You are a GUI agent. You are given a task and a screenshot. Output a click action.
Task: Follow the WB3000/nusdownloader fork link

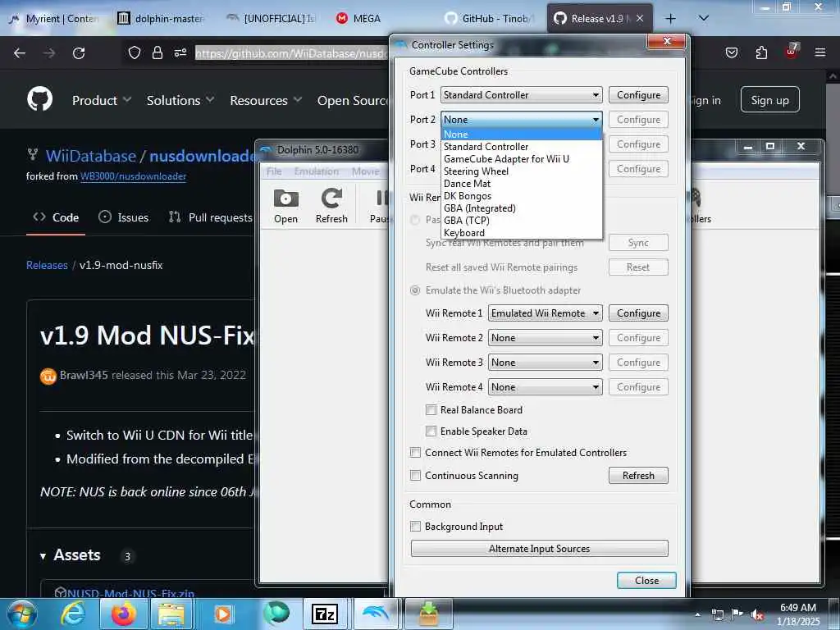(x=134, y=176)
